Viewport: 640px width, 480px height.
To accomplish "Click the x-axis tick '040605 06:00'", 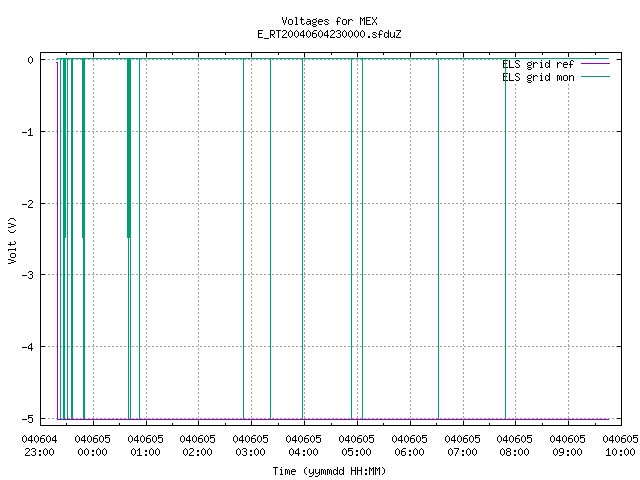I will [409, 446].
